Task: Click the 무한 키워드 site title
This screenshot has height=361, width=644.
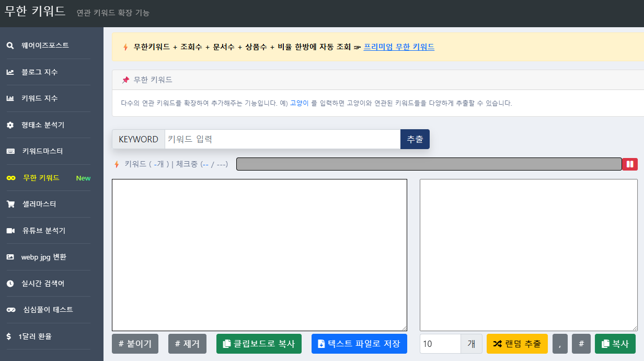Action: click(35, 11)
